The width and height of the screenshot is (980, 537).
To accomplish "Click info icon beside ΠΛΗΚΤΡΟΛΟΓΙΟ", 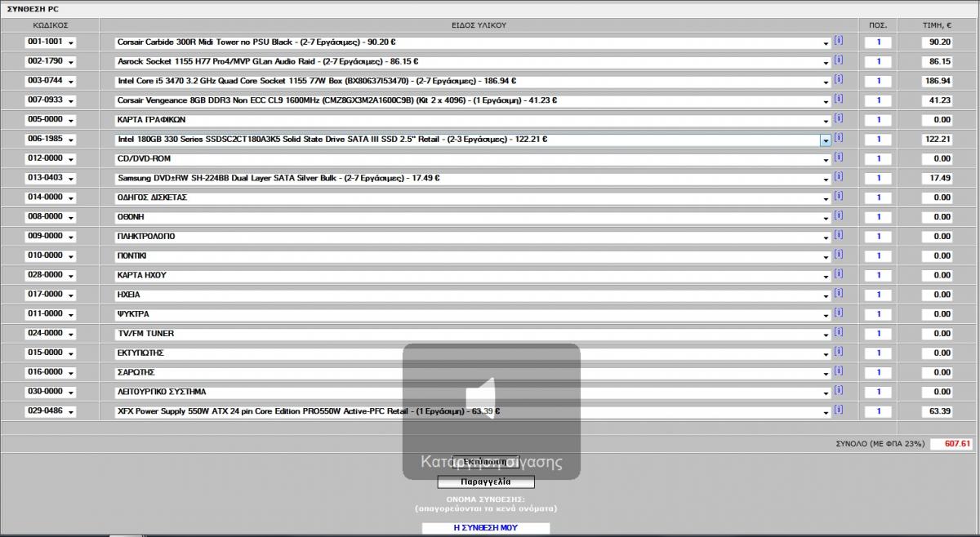I will 838,235.
